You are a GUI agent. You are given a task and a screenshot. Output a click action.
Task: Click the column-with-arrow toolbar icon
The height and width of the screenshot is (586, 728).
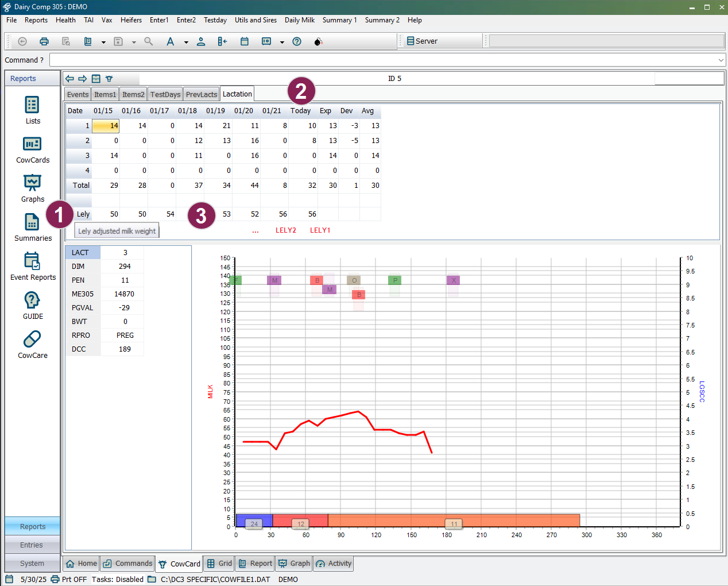223,41
